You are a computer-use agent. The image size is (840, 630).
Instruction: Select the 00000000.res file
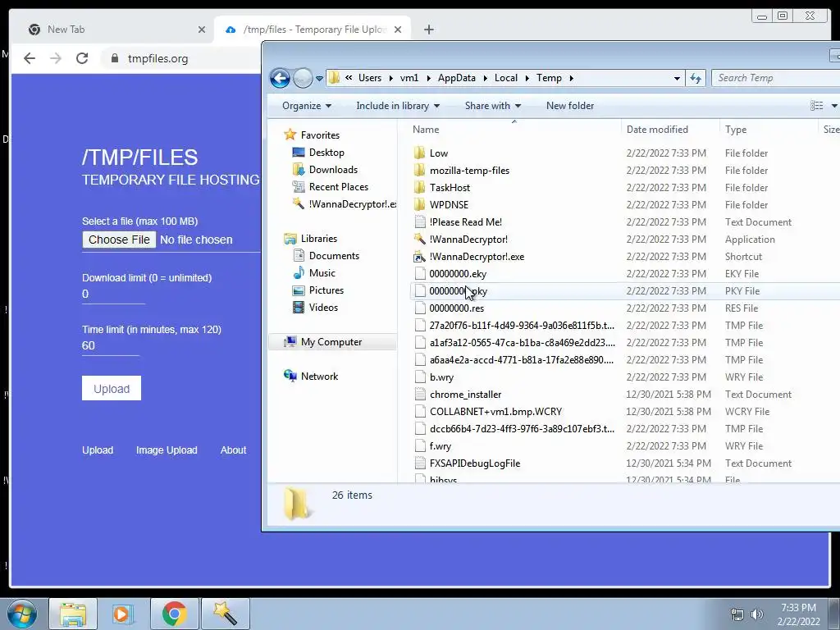coord(456,308)
